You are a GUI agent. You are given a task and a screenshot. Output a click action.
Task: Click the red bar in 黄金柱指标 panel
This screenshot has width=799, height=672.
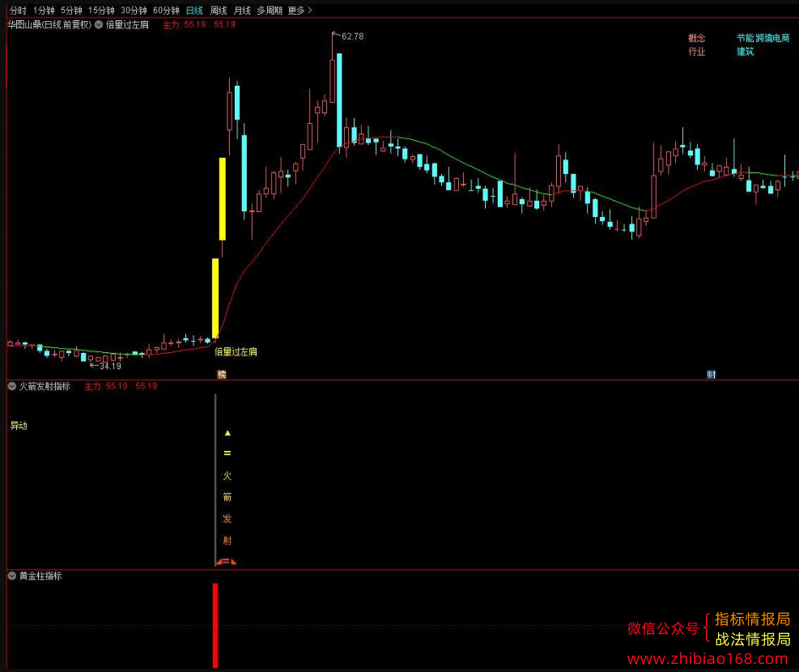click(x=215, y=625)
